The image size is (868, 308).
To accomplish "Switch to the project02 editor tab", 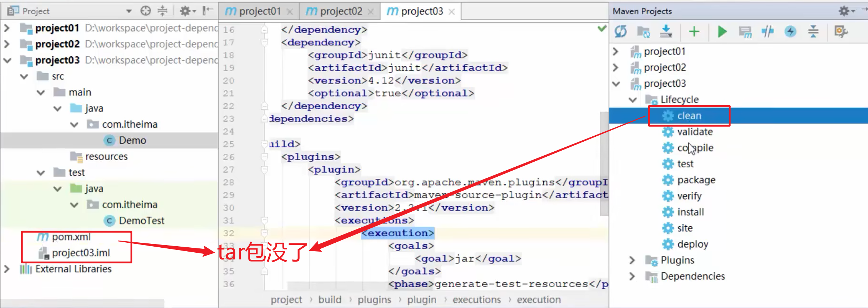I will point(340,11).
